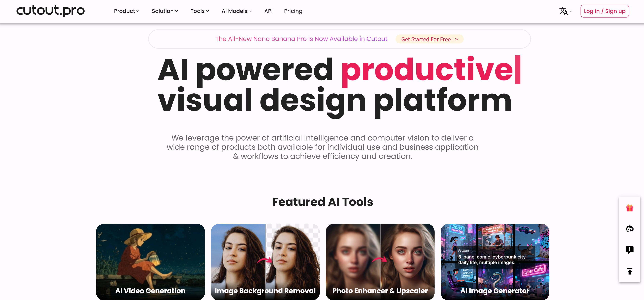
Task: Go to the API menu item
Action: pyautogui.click(x=268, y=11)
